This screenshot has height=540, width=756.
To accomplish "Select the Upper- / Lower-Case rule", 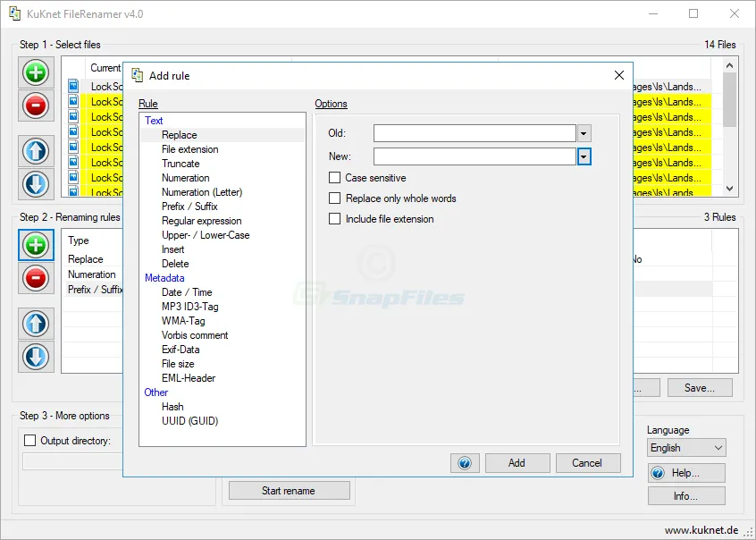I will tap(206, 235).
